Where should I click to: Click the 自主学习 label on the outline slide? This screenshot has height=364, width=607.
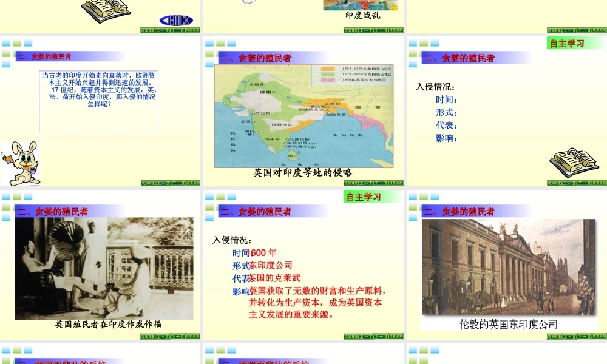567,44
